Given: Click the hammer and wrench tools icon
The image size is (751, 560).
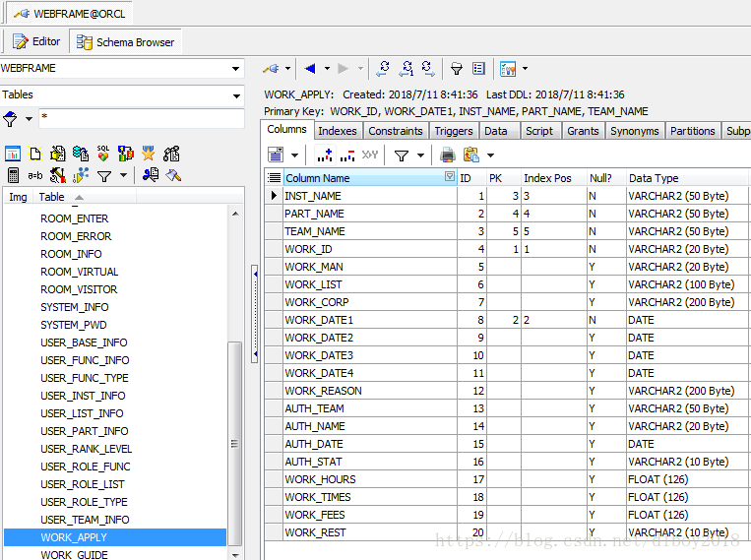Looking at the screenshot, I should pos(58,176).
